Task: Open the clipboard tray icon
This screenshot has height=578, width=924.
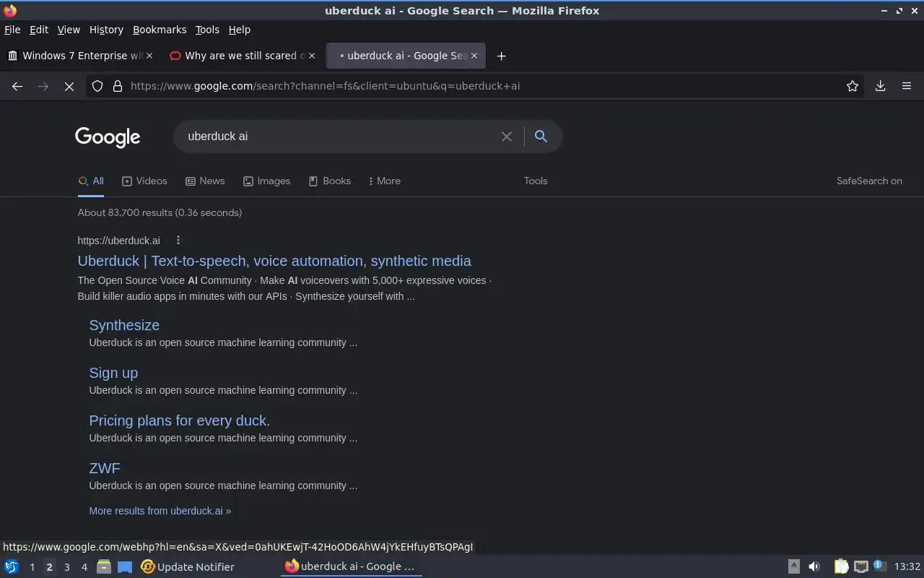Action: click(x=842, y=566)
